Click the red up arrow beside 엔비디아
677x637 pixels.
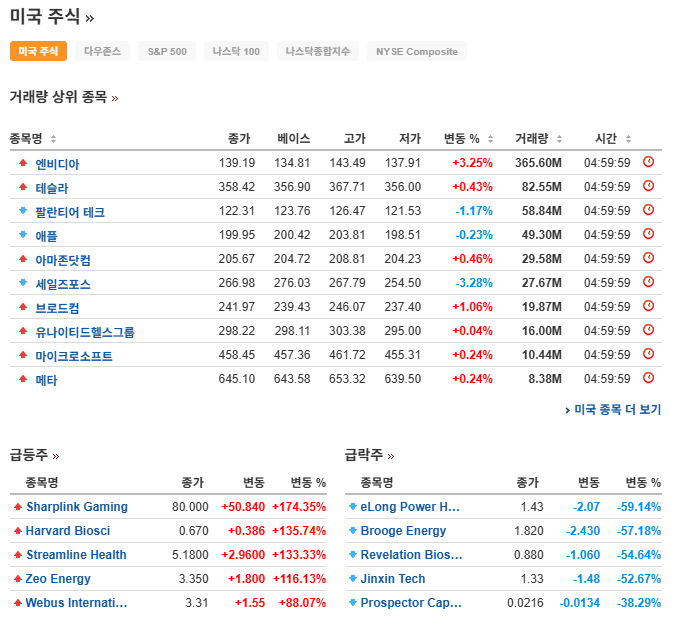pyautogui.click(x=23, y=163)
